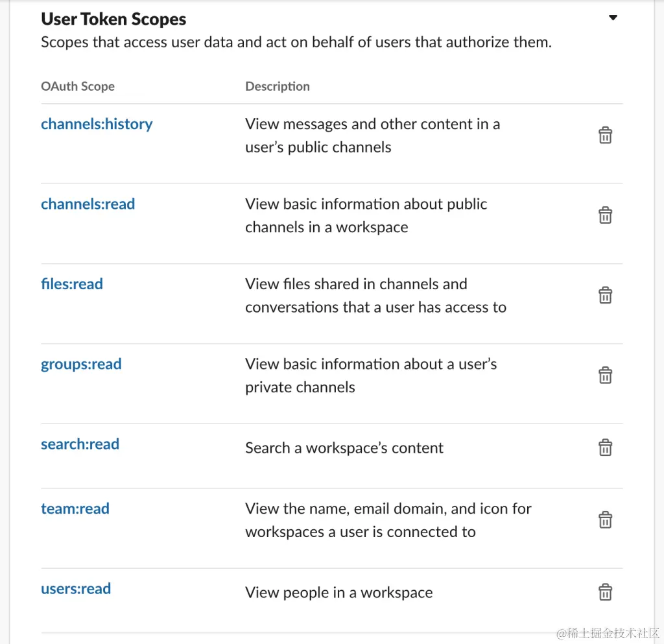Open the channels:read scope link
The height and width of the screenshot is (644, 664).
[88, 204]
